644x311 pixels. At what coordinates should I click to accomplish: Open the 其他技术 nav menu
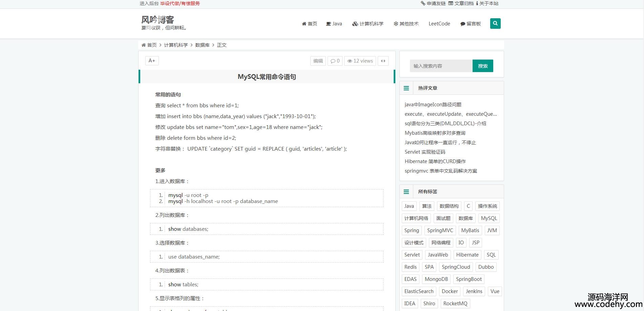[406, 24]
